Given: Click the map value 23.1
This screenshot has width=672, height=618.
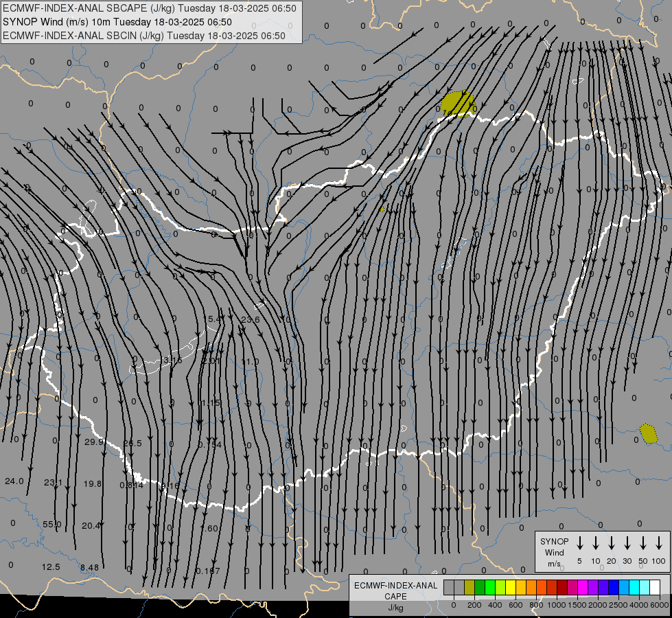Looking at the screenshot, I should pyautogui.click(x=53, y=483).
